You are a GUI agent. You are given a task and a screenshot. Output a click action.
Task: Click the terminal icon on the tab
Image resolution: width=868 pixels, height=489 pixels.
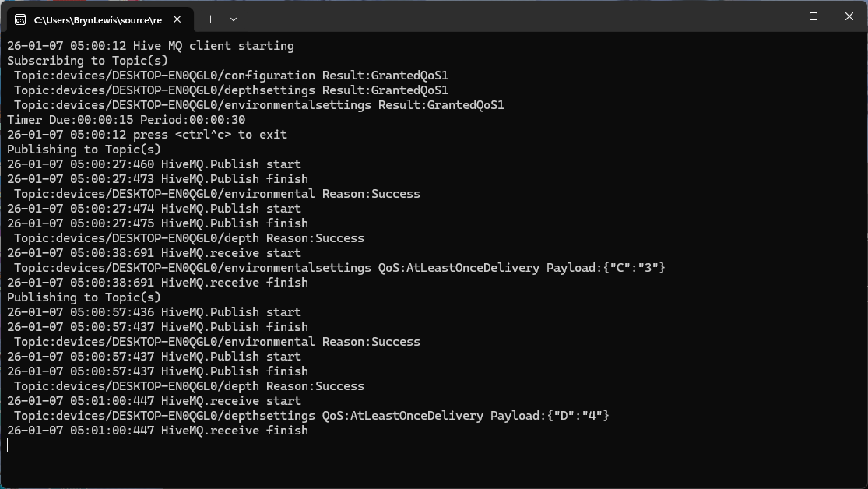(20, 19)
